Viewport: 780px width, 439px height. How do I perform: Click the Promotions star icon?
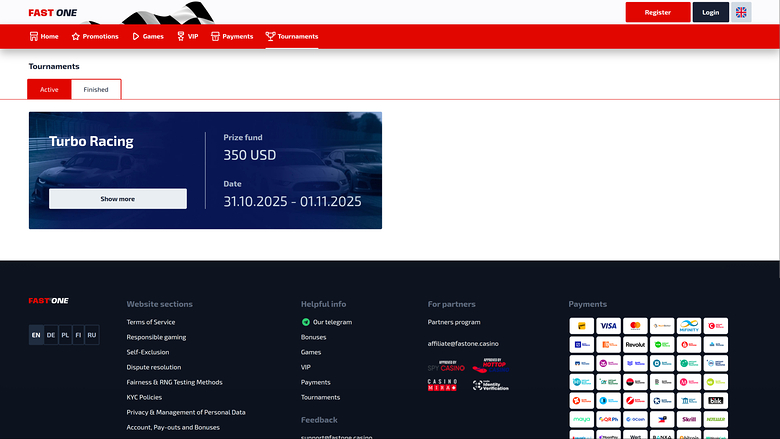click(x=76, y=36)
